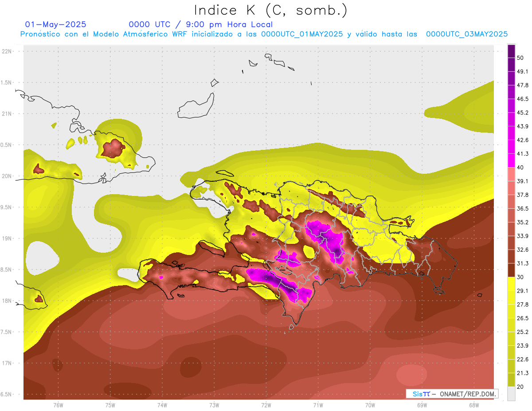
Task: Click the colorbar value "29.1"
Action: 522,291
